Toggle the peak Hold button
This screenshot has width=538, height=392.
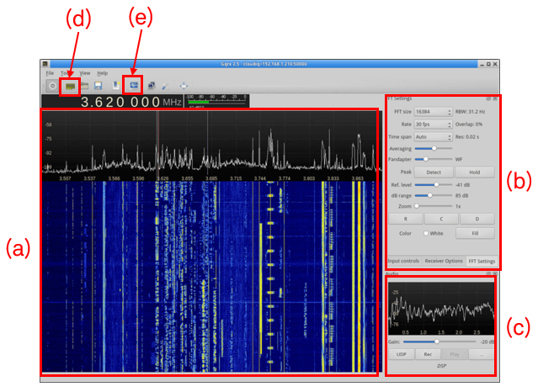(x=475, y=172)
